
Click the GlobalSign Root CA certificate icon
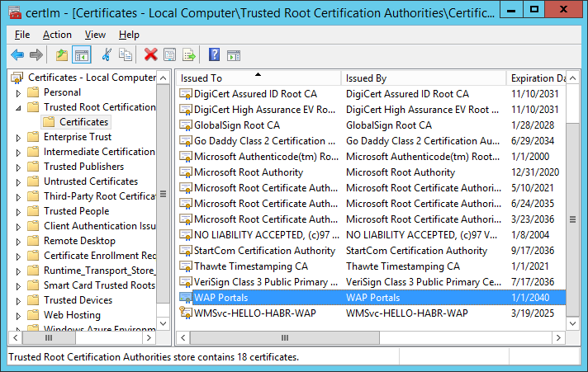tap(186, 125)
